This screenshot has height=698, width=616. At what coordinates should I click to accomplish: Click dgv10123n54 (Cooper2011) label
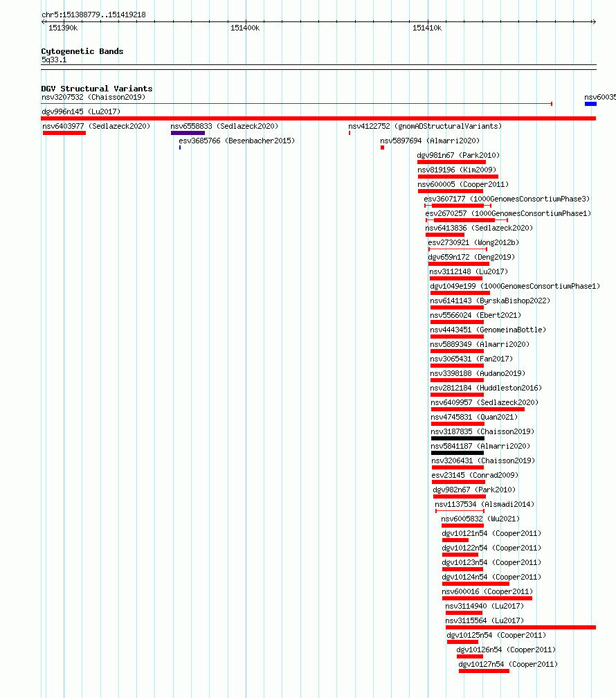click(x=491, y=563)
